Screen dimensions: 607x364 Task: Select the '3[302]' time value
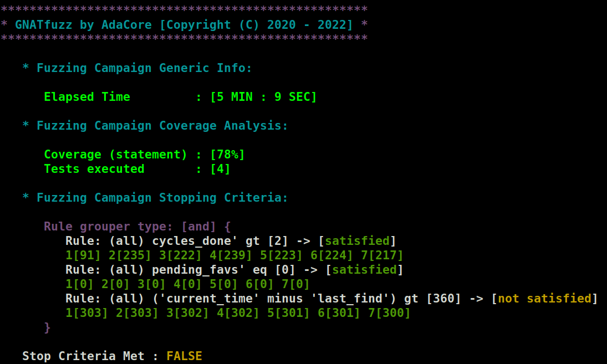[187, 313]
